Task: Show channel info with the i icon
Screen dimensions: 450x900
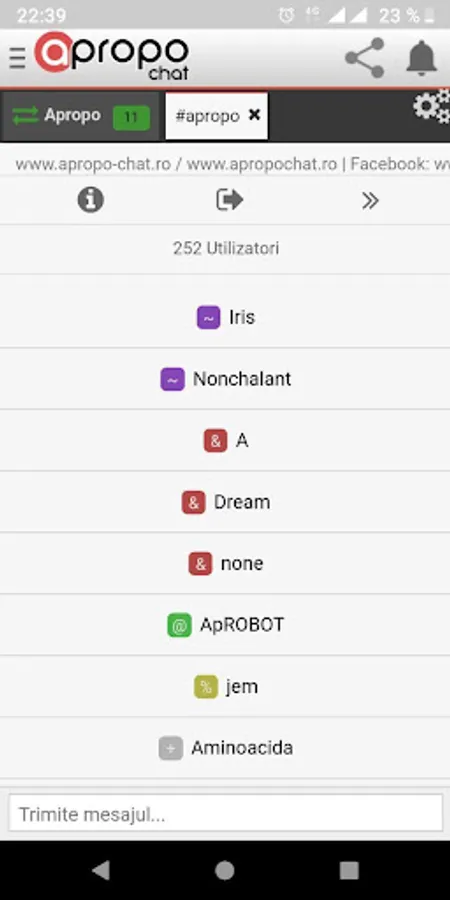Action: [x=91, y=200]
